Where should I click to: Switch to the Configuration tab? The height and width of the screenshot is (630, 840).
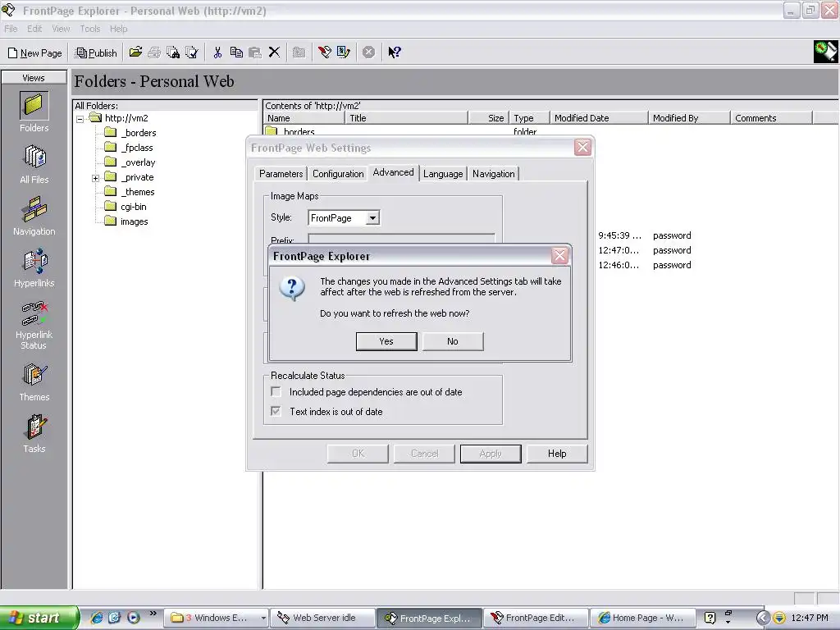click(x=338, y=174)
